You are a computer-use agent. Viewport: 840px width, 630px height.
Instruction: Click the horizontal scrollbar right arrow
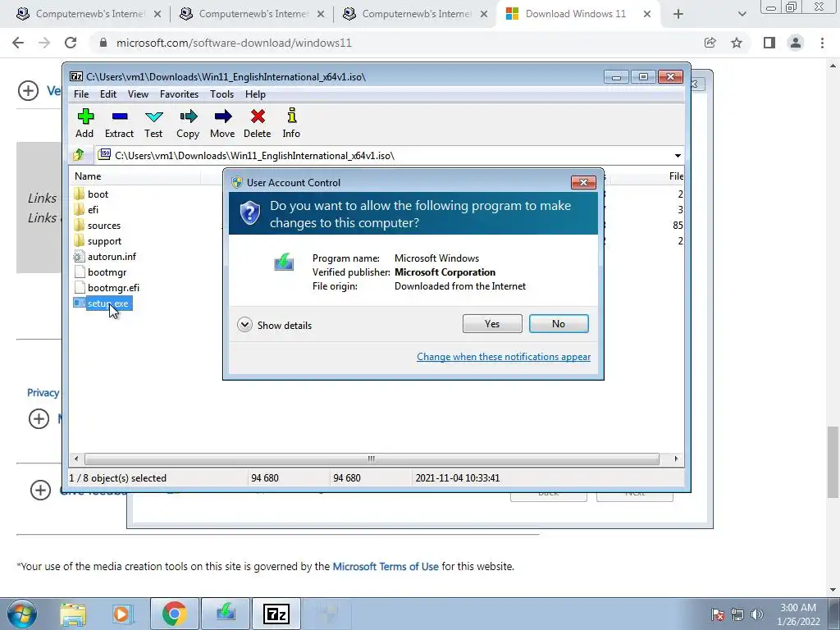point(676,459)
